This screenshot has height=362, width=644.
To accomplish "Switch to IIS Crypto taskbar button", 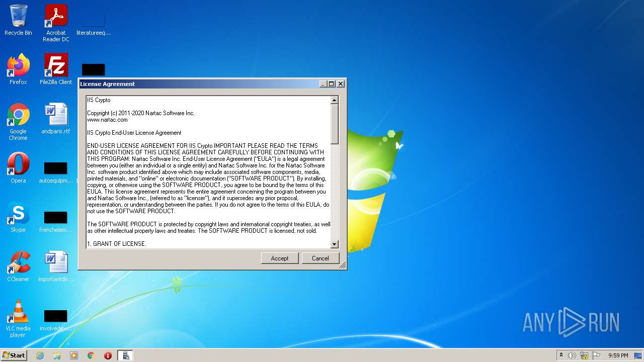I will [125, 355].
